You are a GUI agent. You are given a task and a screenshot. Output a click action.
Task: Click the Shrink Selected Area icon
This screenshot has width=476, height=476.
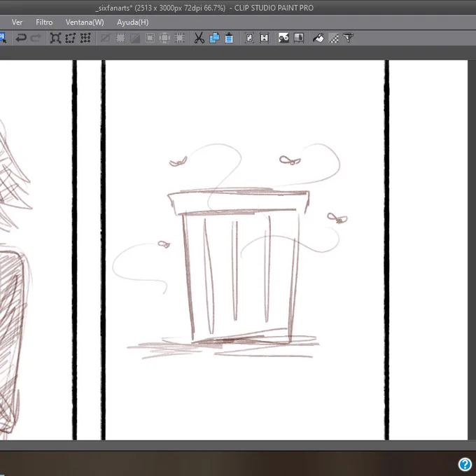[x=164, y=38]
